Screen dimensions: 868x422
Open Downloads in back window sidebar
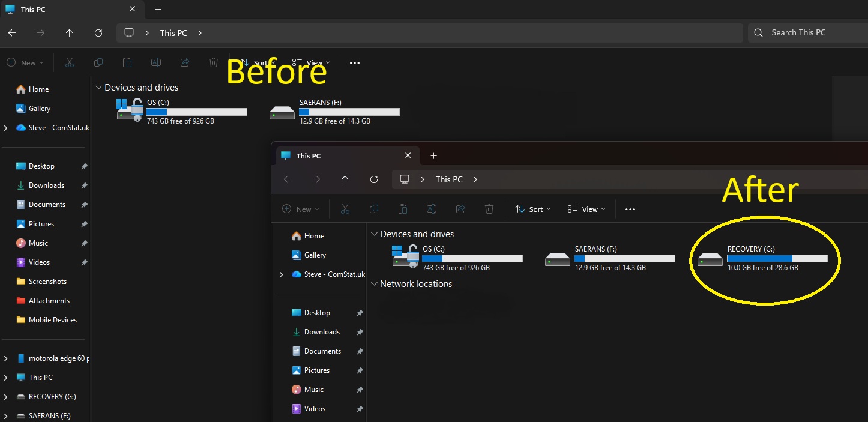click(x=46, y=185)
